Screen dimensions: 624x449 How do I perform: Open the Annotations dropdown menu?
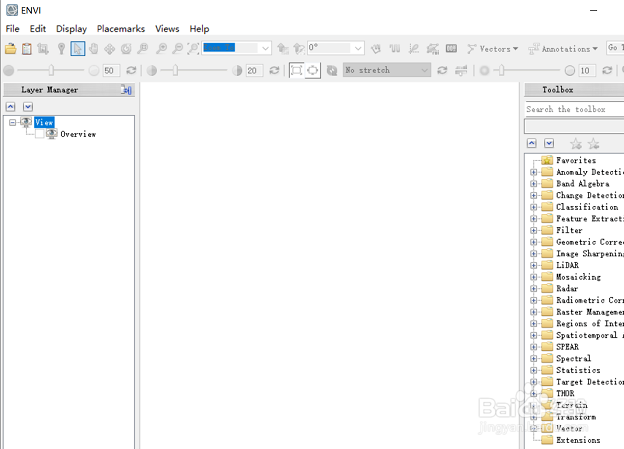[563, 49]
